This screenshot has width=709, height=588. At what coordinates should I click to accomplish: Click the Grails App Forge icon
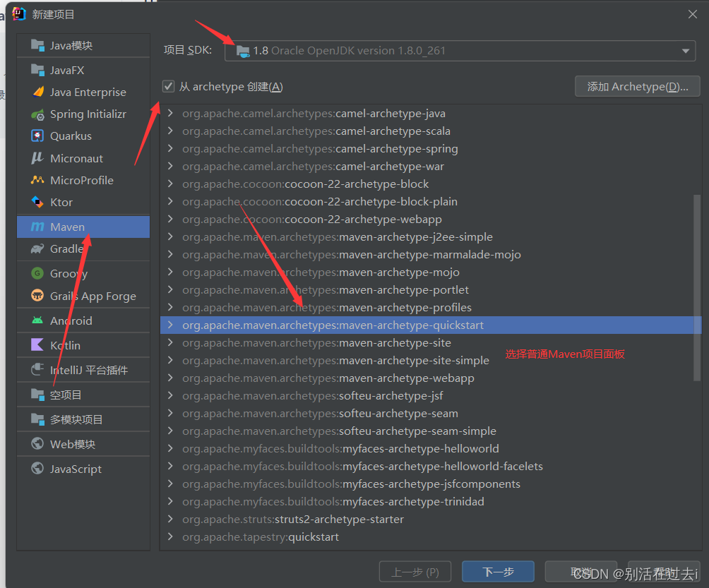click(x=37, y=296)
